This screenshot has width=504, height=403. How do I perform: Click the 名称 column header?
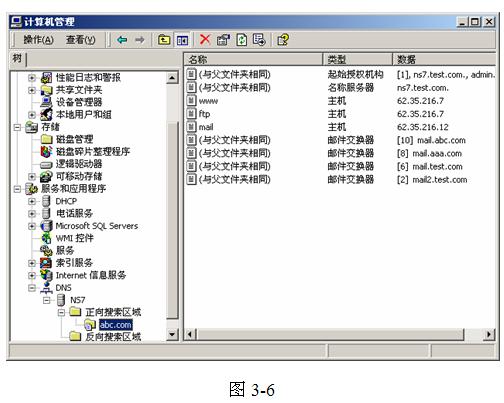coord(253,60)
